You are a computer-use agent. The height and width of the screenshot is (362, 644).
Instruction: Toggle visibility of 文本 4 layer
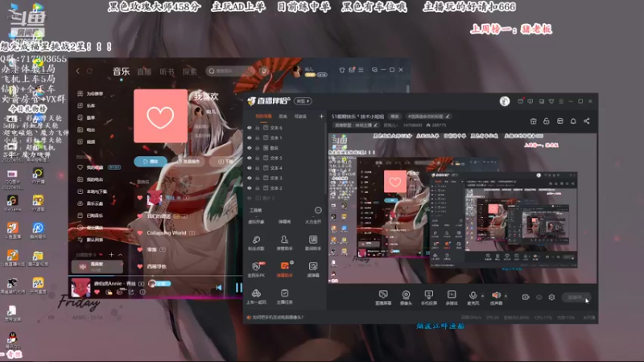point(250,168)
